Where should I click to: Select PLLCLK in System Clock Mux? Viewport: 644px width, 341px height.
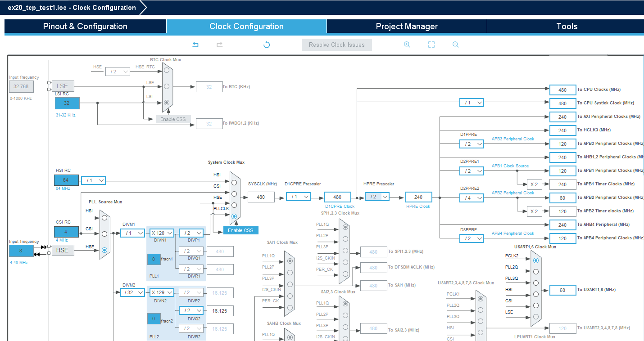[234, 217]
